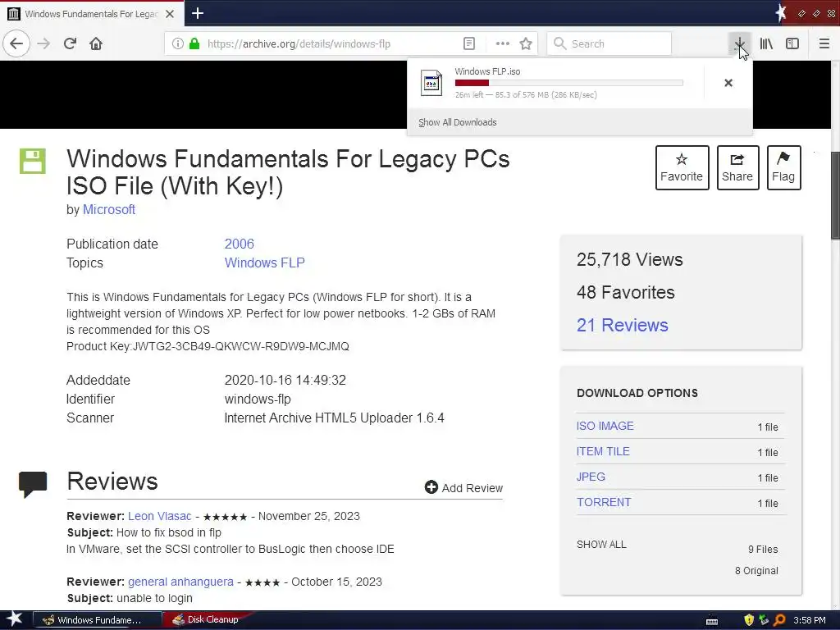This screenshot has height=630, width=840.
Task: Favorite this item with the star button
Action: [682, 167]
